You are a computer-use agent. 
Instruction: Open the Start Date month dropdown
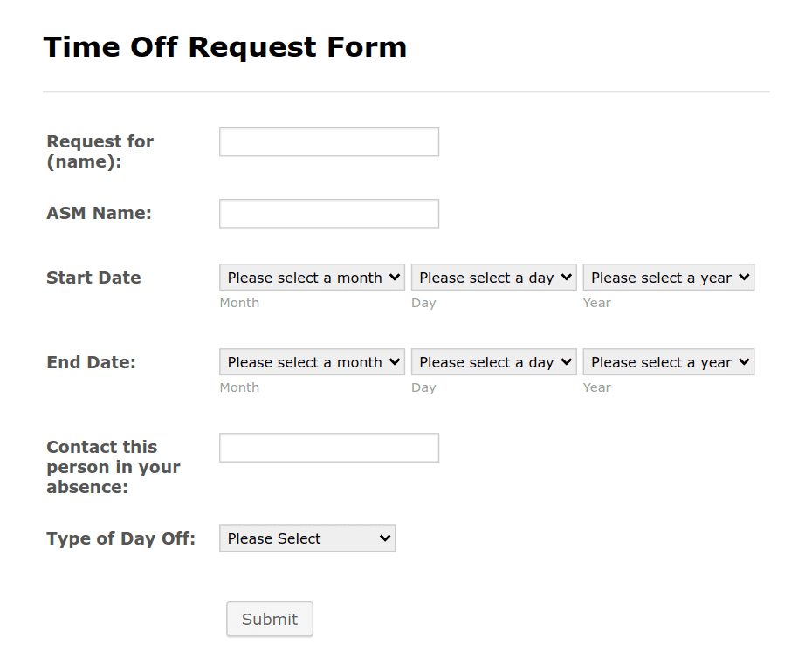[312, 277]
